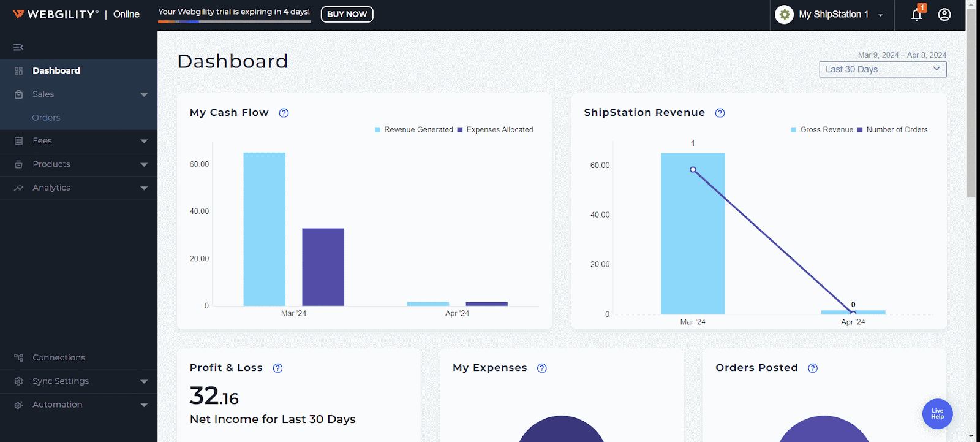Open Connections in the sidebar
This screenshot has height=442, width=980.
pos(59,357)
